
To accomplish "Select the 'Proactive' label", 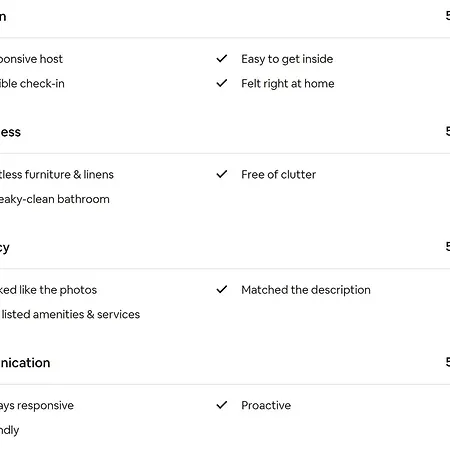I will pos(266,405).
